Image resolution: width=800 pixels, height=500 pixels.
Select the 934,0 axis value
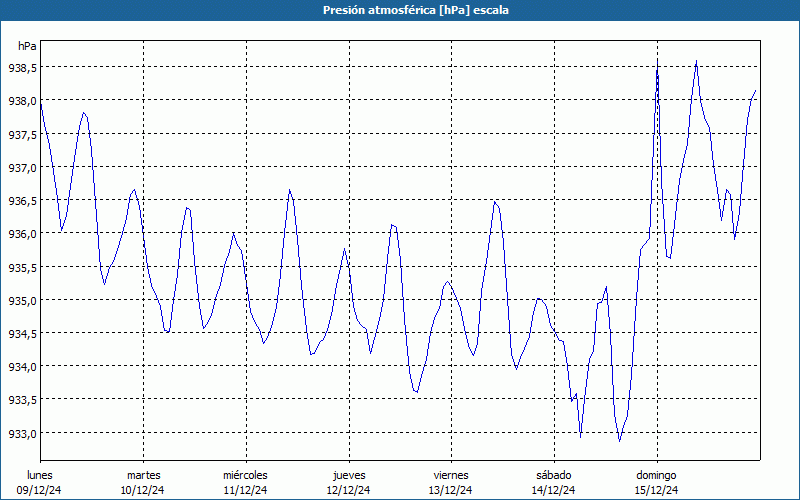tap(22, 366)
